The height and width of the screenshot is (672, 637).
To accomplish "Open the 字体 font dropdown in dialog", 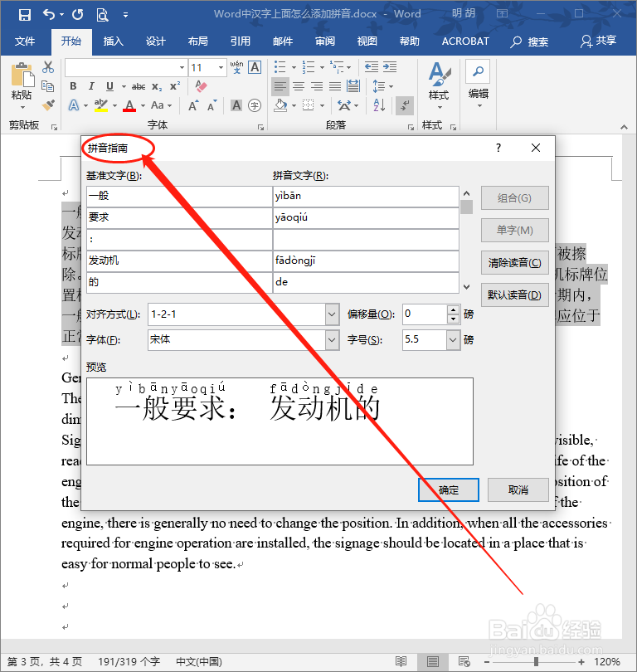I will coord(332,340).
